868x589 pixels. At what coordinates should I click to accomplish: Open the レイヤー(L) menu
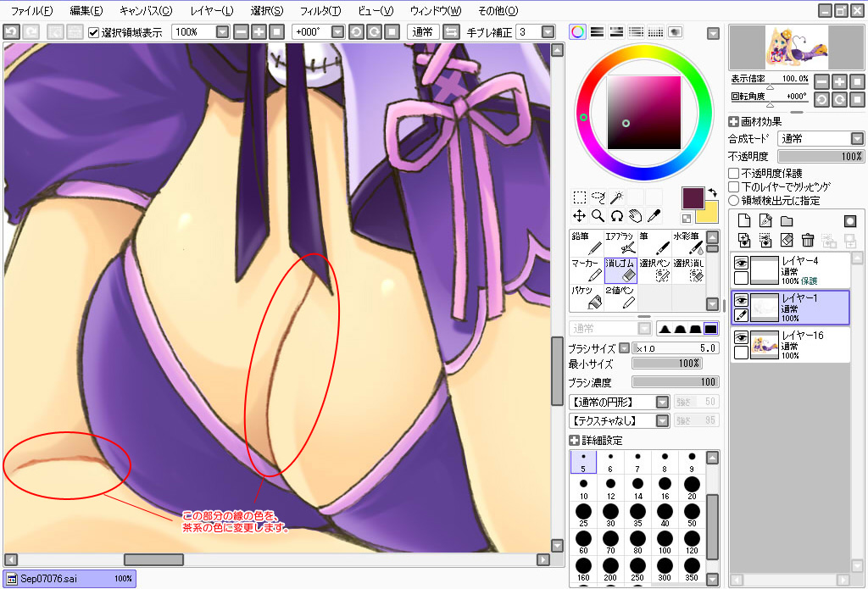tap(211, 10)
